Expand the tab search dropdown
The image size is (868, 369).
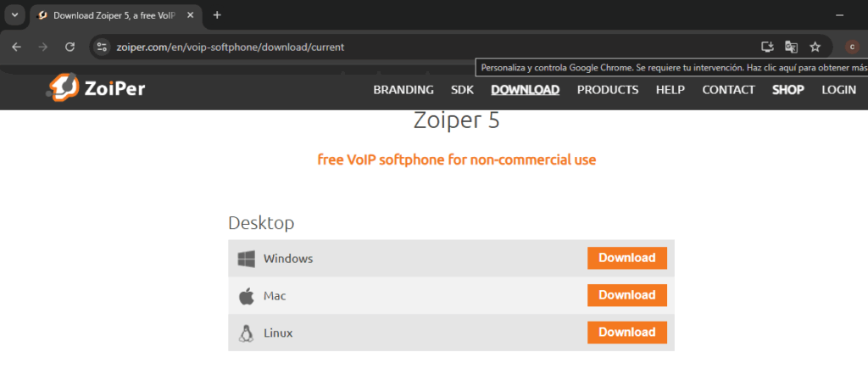[x=14, y=15]
